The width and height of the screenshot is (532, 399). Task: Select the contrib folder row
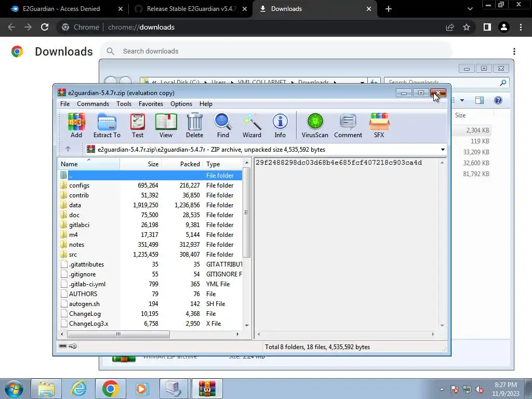coord(150,195)
